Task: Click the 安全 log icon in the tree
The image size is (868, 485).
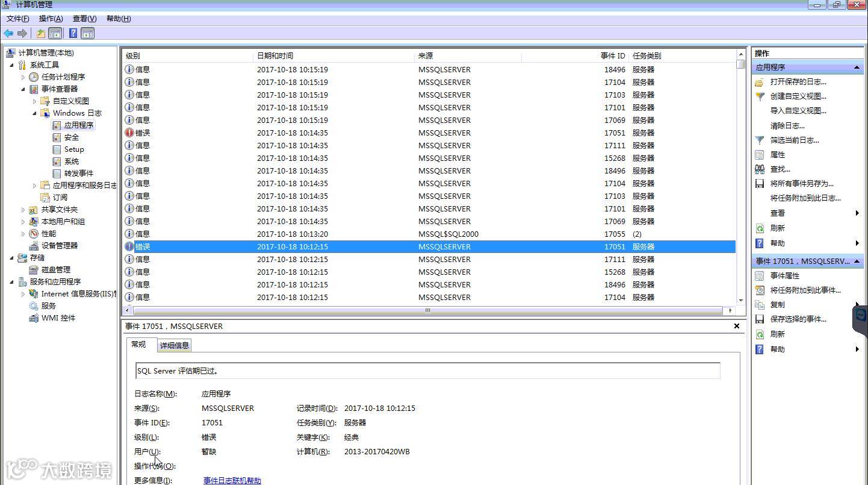Action: (x=57, y=137)
